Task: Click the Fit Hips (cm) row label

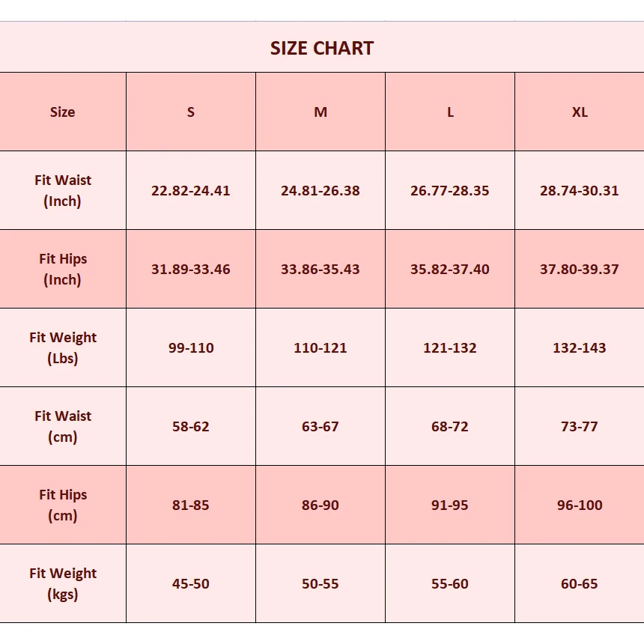Action: 63,505
